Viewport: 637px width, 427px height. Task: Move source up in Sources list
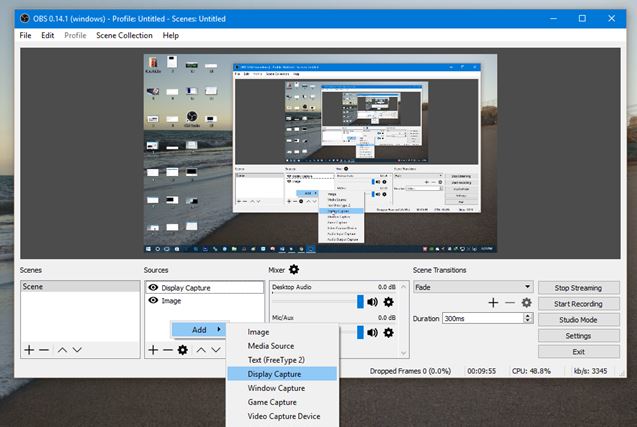click(x=201, y=349)
